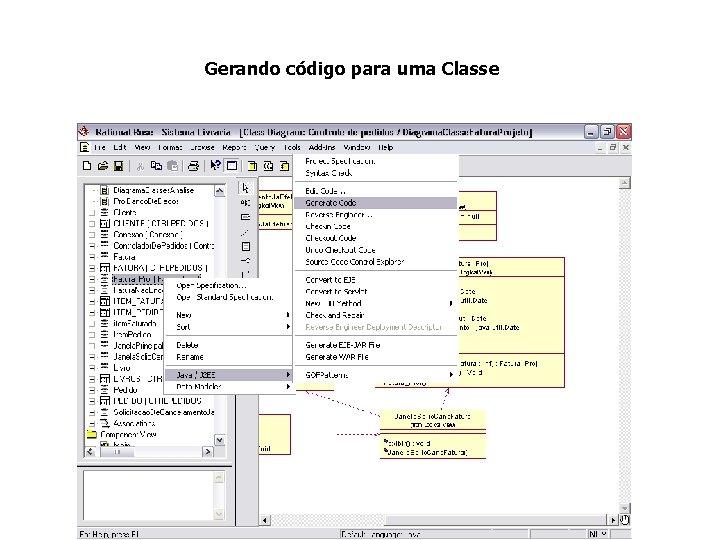Toggle the tree expander beside Livro
Screen dimensions: 720x540
[92, 368]
